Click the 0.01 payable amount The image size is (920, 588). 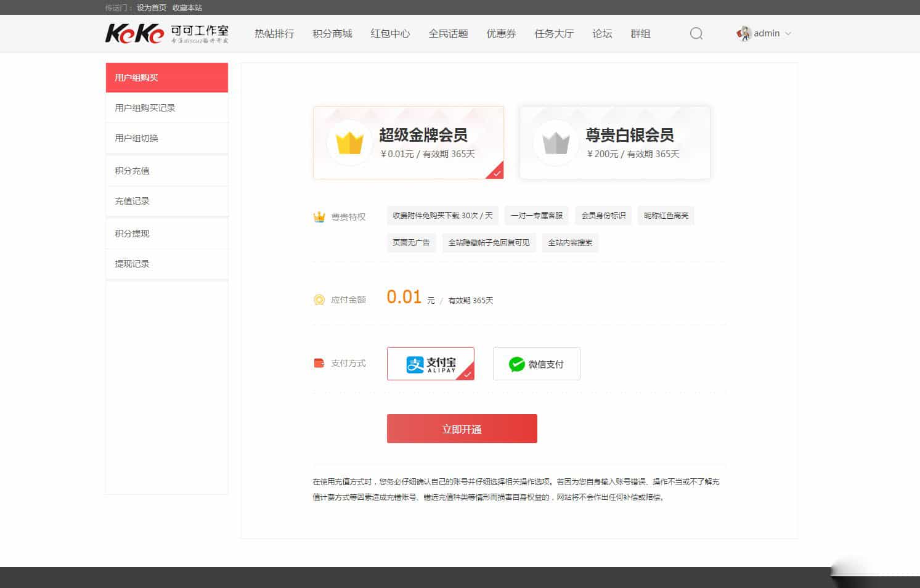click(404, 297)
